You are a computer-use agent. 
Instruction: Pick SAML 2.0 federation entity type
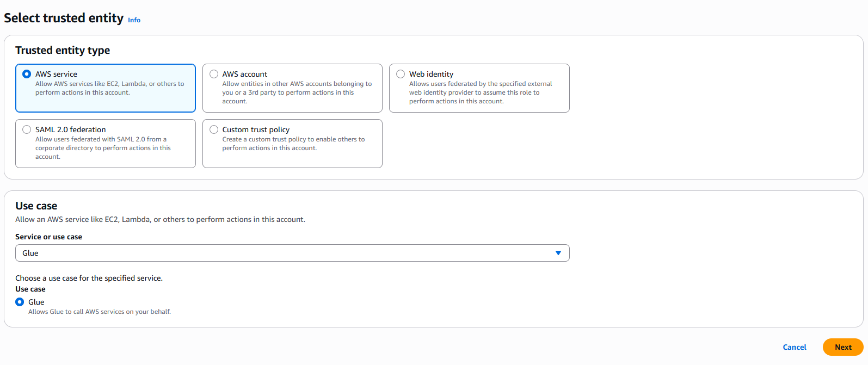click(27, 129)
